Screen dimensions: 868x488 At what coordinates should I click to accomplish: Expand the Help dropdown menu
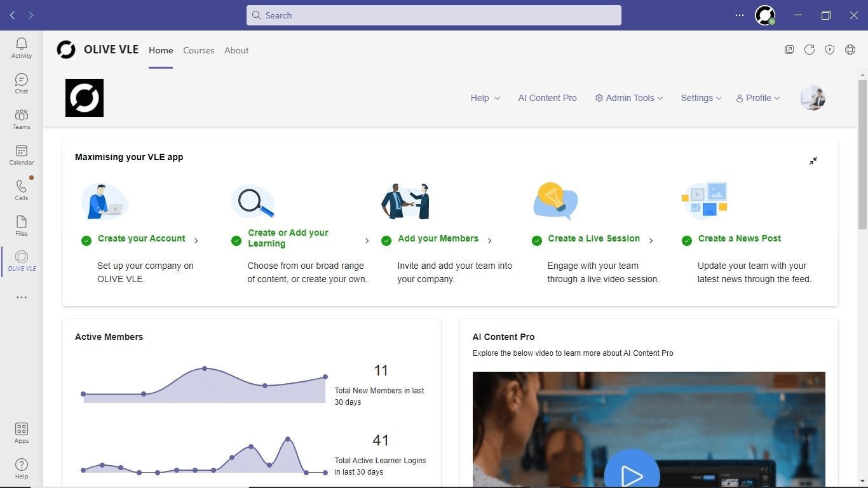point(485,98)
